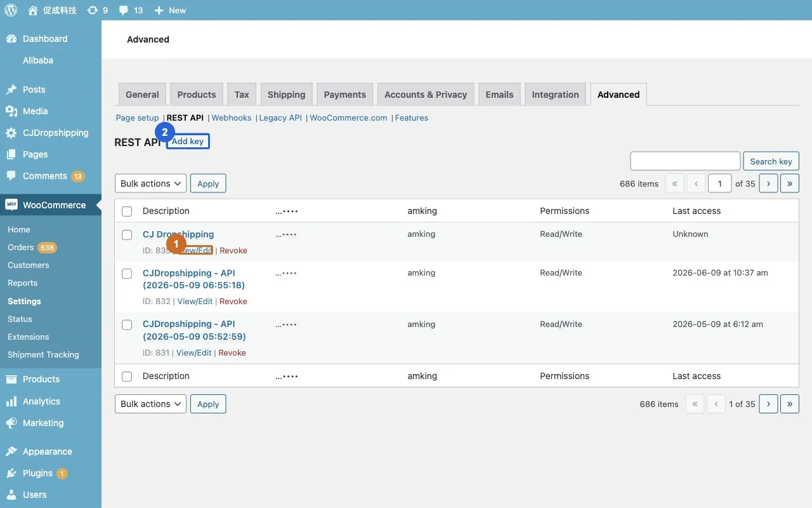The height and width of the screenshot is (508, 812).
Task: Check the key ID 831 row checkbox
Action: click(127, 324)
